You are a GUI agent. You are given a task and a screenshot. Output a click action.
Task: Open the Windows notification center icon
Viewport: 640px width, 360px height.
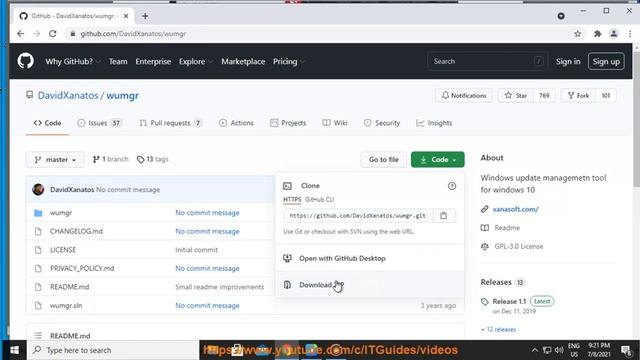pyautogui.click(x=626, y=350)
